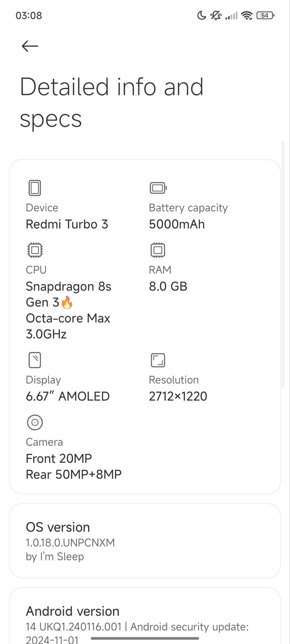Tap the bottom navigation gesture bar

(x=145, y=638)
